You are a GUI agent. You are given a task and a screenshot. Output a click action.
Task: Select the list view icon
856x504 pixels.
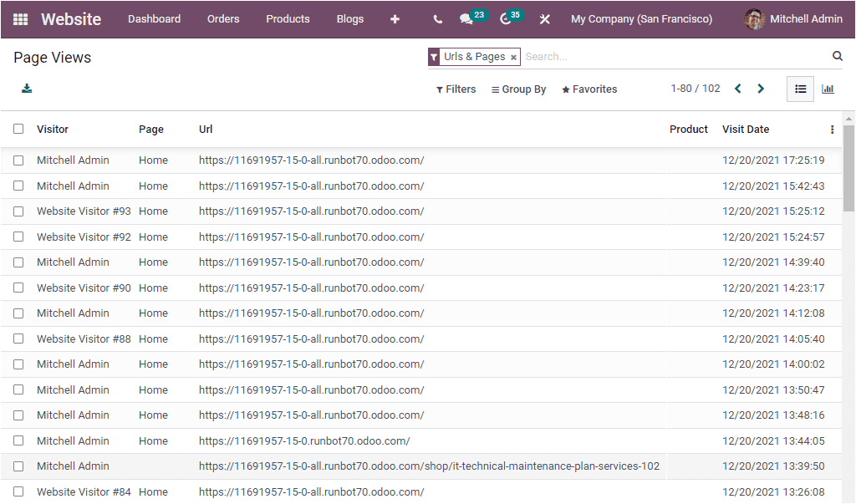point(800,89)
